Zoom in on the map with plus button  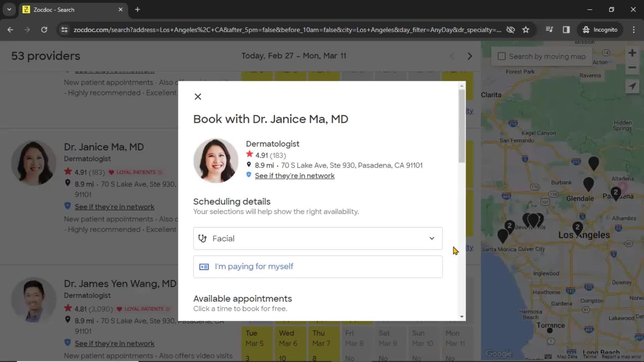point(632,53)
